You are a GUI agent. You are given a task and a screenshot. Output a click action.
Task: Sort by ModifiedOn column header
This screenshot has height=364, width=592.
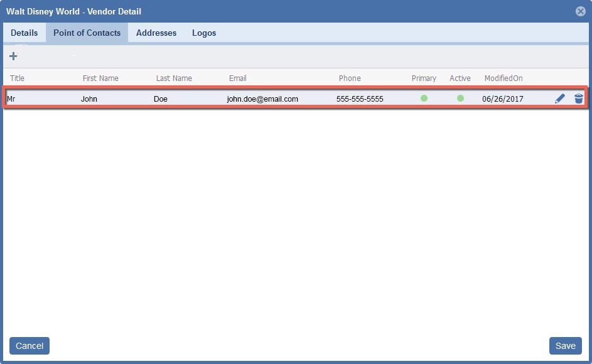click(x=503, y=78)
